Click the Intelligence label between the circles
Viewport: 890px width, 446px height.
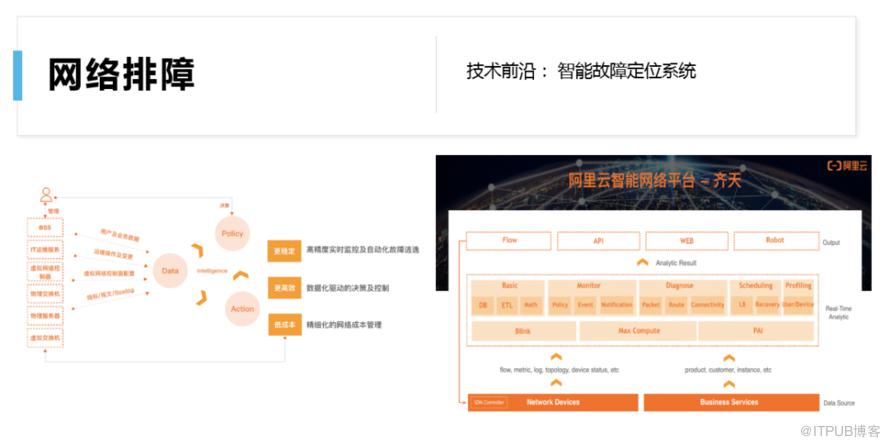coord(212,271)
